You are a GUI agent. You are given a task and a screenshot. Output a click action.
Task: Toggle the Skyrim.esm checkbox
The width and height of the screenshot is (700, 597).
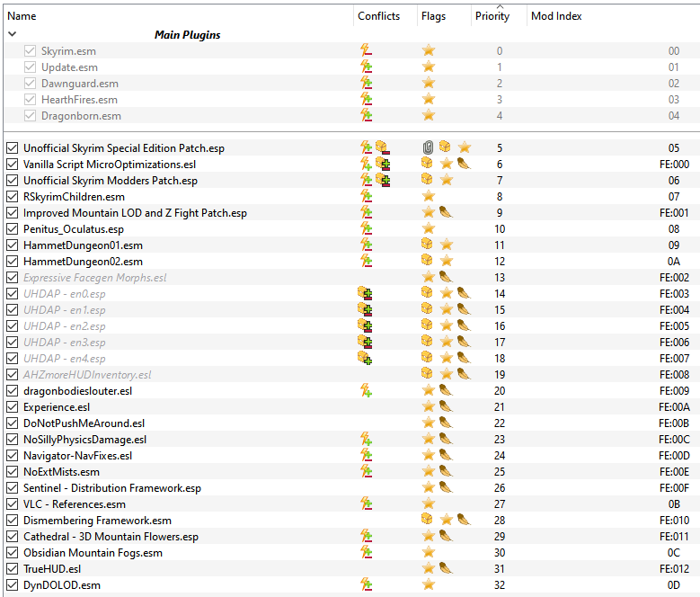30,51
